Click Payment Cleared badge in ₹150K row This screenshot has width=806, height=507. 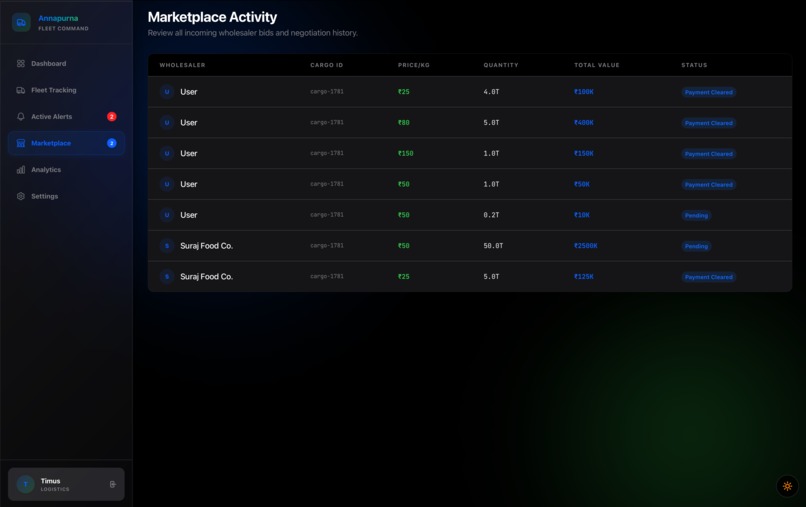(x=708, y=154)
